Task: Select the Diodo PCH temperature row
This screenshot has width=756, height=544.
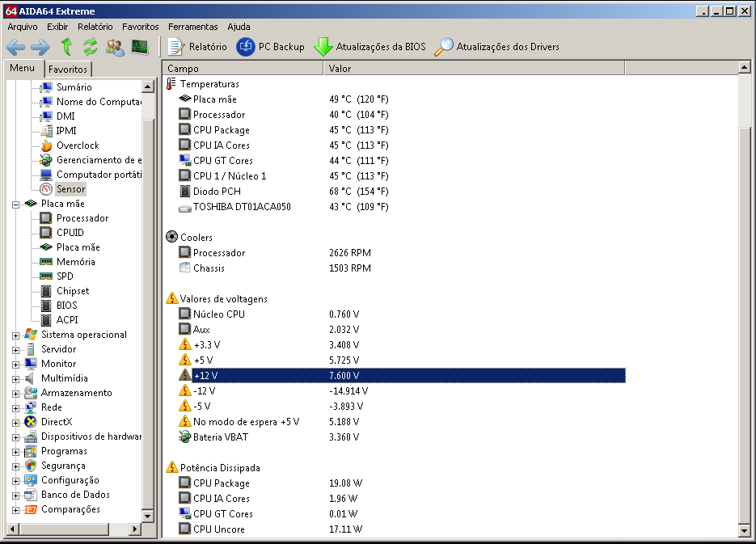Action: (x=395, y=192)
